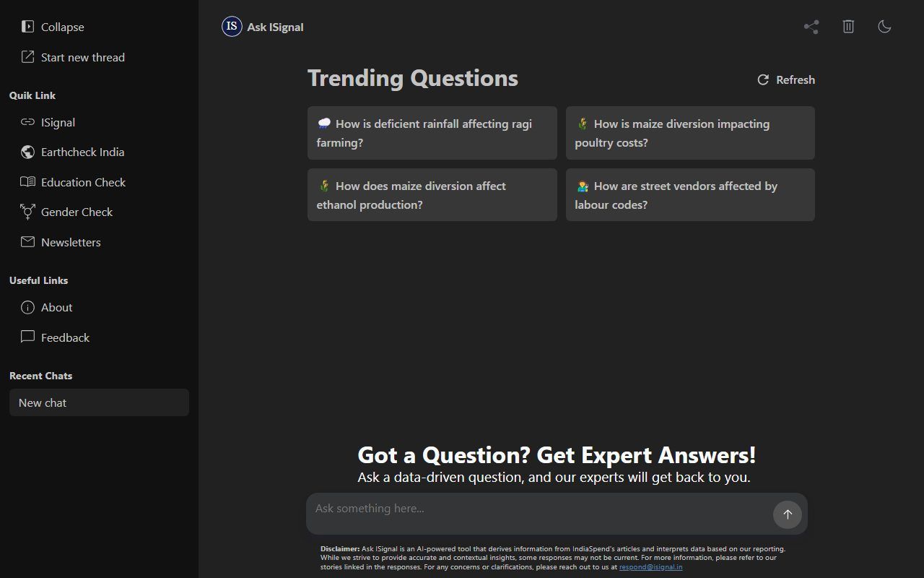
Task: Toggle dark mode moon icon
Action: [x=884, y=27]
